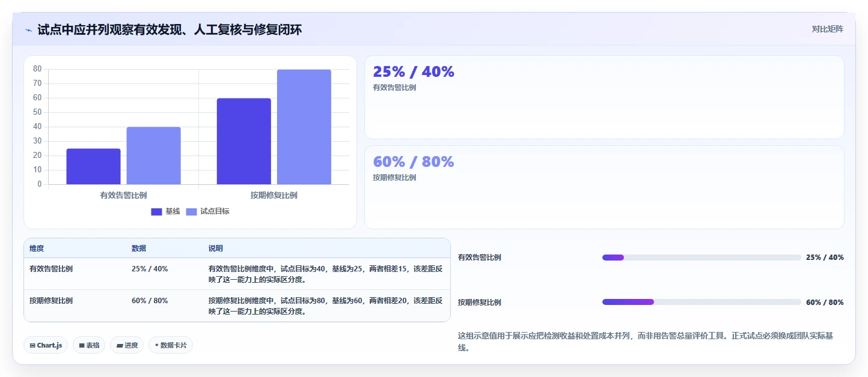Click the 有效告警比例 table row cell

point(51,269)
